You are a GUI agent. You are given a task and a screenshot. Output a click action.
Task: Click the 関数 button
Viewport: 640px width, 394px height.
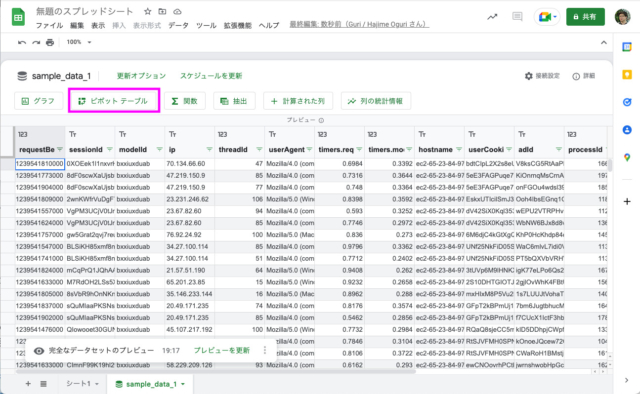pyautogui.click(x=185, y=101)
